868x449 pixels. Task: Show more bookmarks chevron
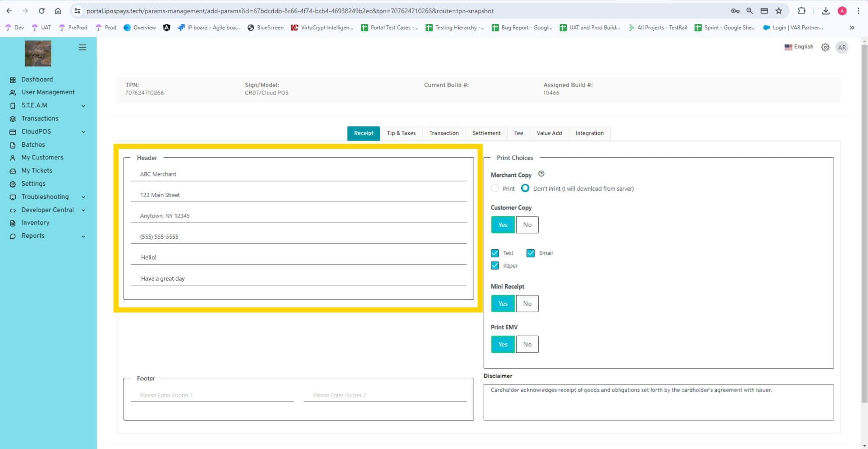tap(852, 28)
